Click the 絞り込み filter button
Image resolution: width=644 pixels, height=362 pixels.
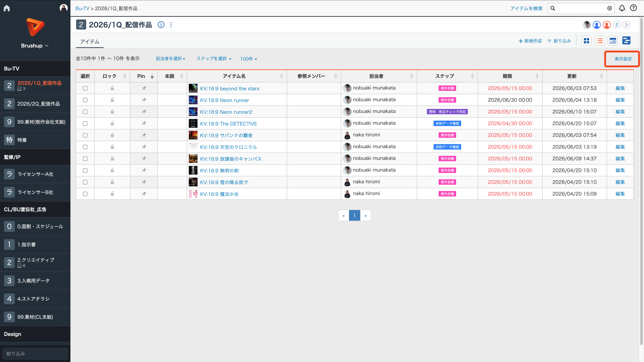[x=559, y=41]
